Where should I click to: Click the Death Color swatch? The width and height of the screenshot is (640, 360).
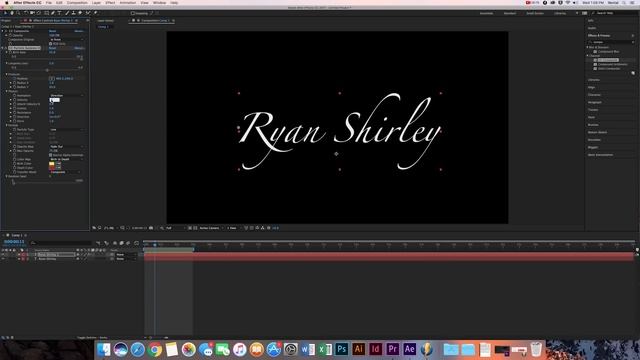click(x=51, y=168)
